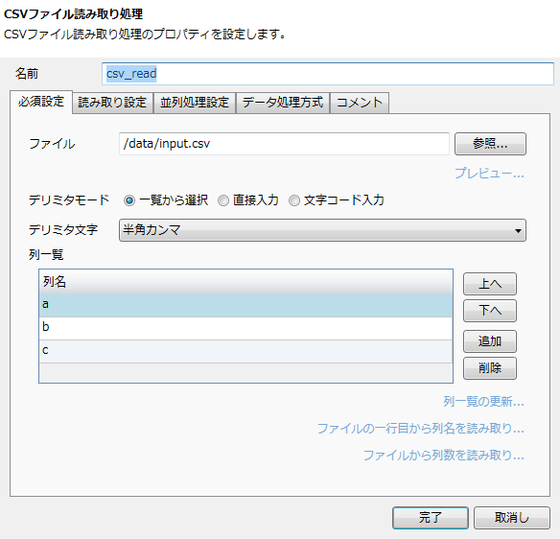The image size is (560, 539).
Task: Click ファイルの一行目から列名を読み取り link
Action: pos(420,429)
